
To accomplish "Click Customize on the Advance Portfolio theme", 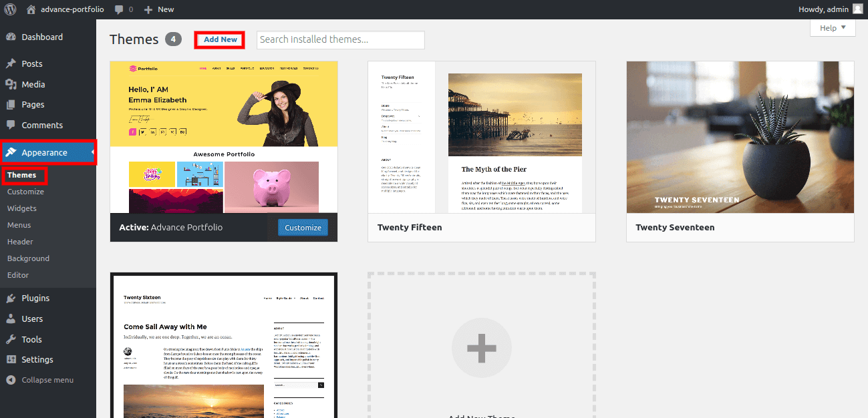I will point(303,228).
